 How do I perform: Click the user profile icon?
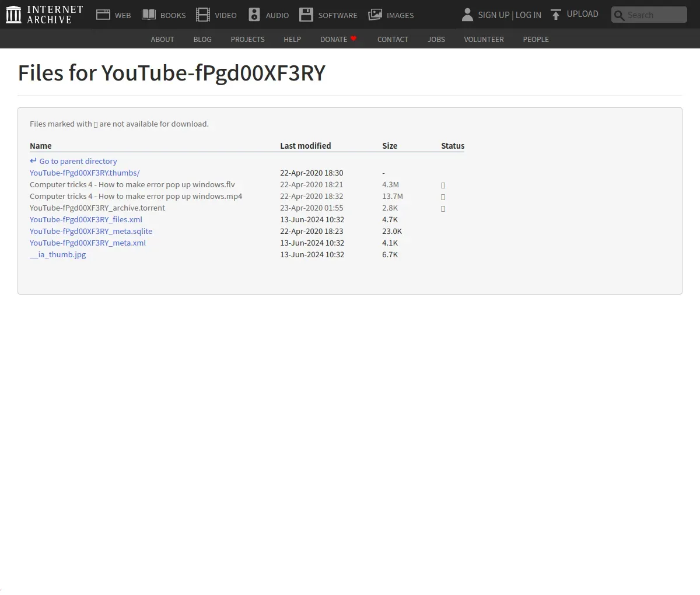pos(467,15)
